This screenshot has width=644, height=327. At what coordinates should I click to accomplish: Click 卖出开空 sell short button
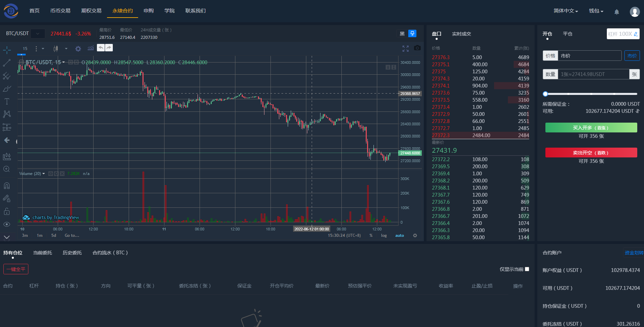pyautogui.click(x=591, y=153)
